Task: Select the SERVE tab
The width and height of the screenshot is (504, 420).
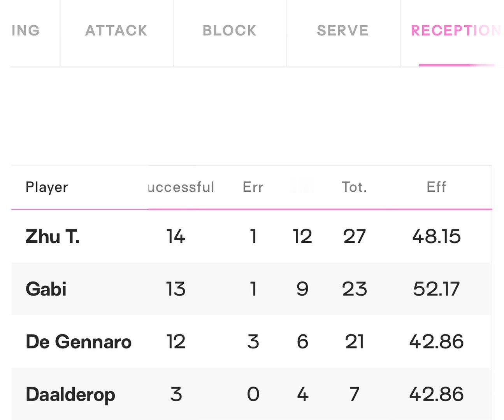Action: point(343,31)
